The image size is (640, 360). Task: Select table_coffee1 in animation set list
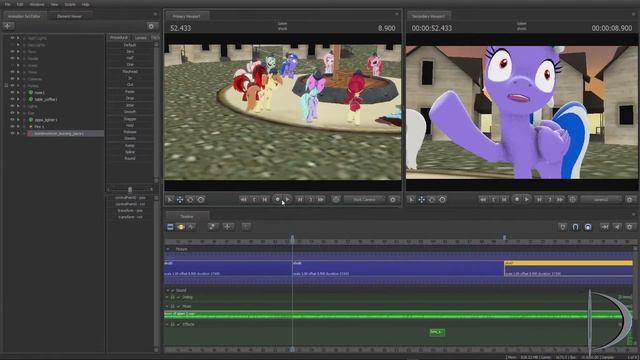(x=46, y=99)
